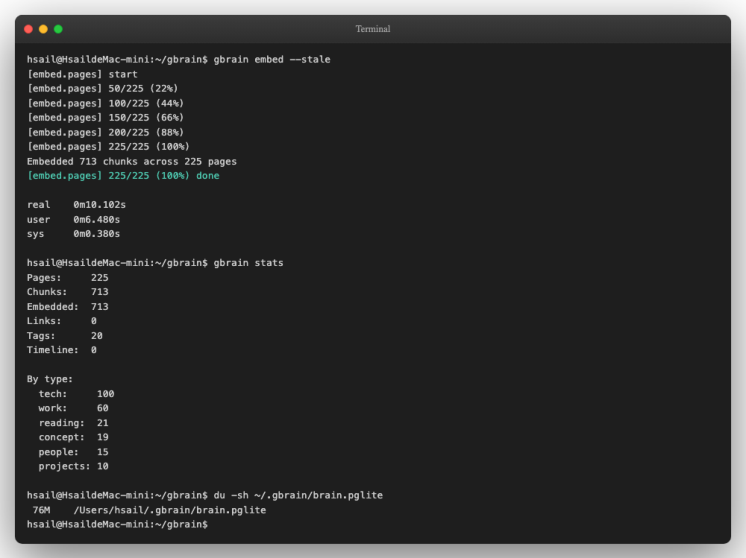Click the 'Chunks: 713' stat line
This screenshot has width=746, height=558.
[x=68, y=292]
